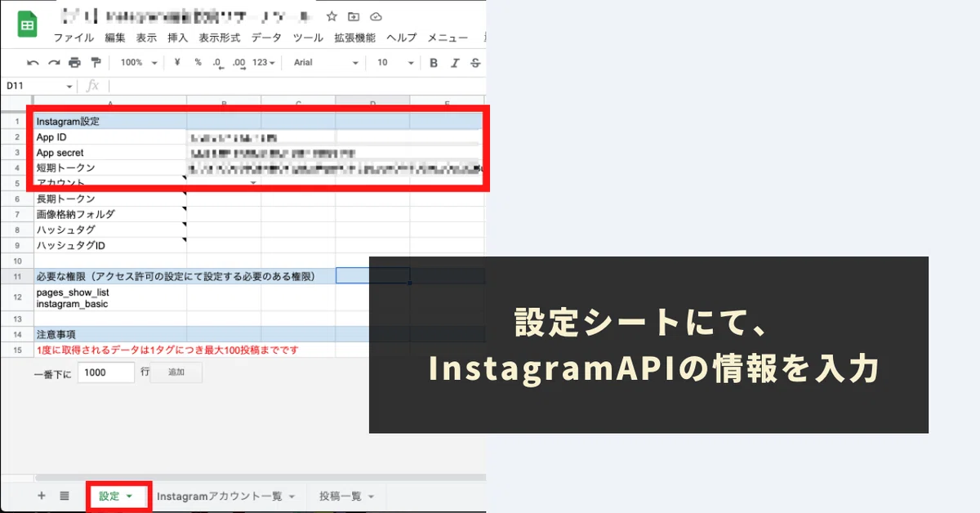980x513 pixels.
Task: Format as yen currency
Action: 177,63
